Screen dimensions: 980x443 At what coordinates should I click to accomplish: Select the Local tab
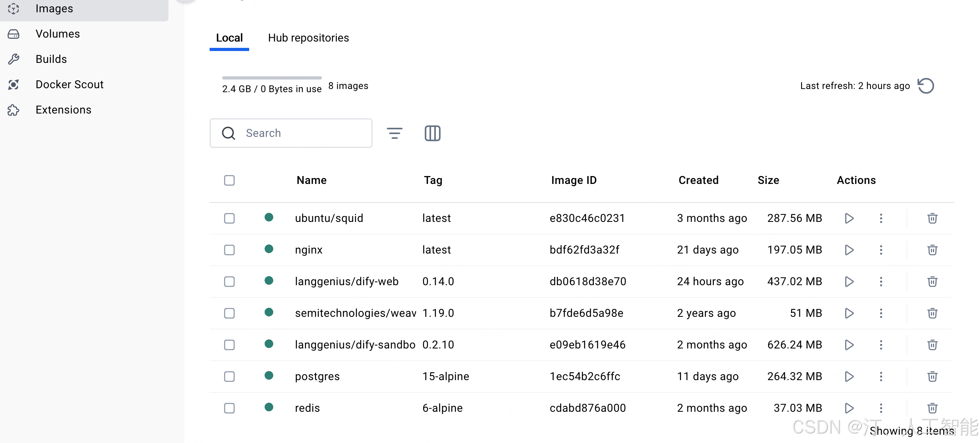tap(229, 38)
